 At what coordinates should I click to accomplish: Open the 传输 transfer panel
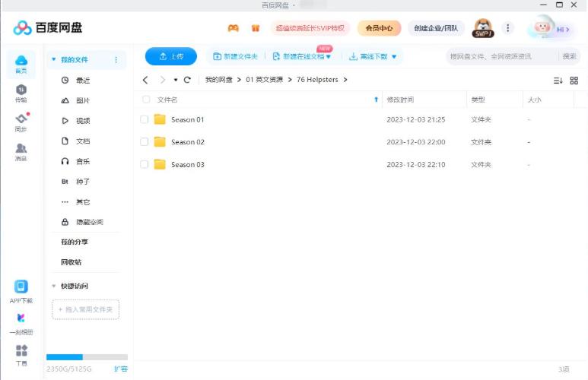click(x=21, y=93)
